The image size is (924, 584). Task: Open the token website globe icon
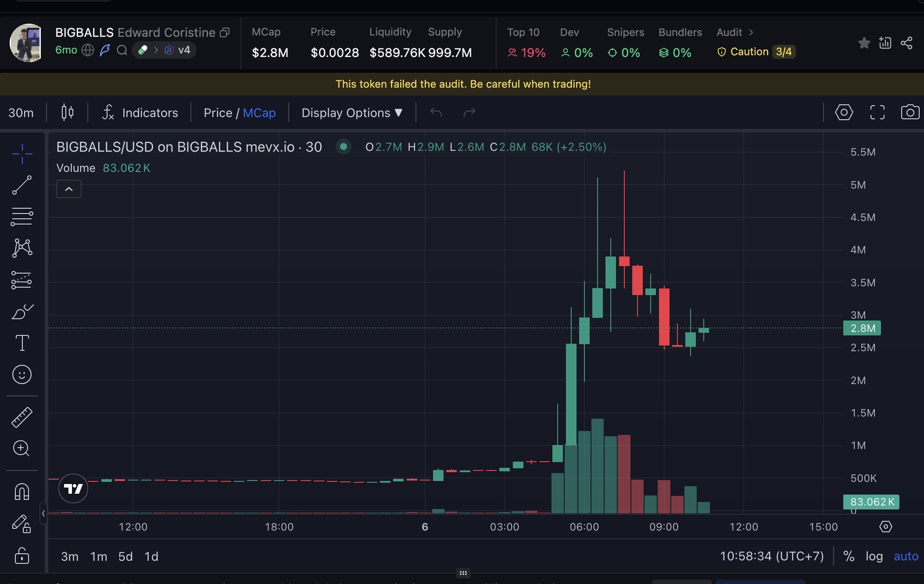[x=88, y=50]
